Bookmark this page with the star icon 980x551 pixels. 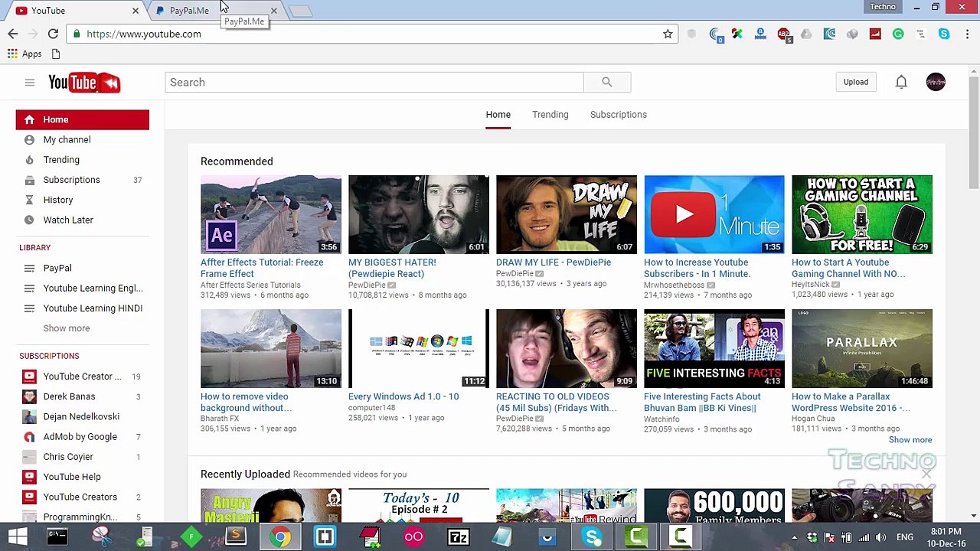(668, 34)
